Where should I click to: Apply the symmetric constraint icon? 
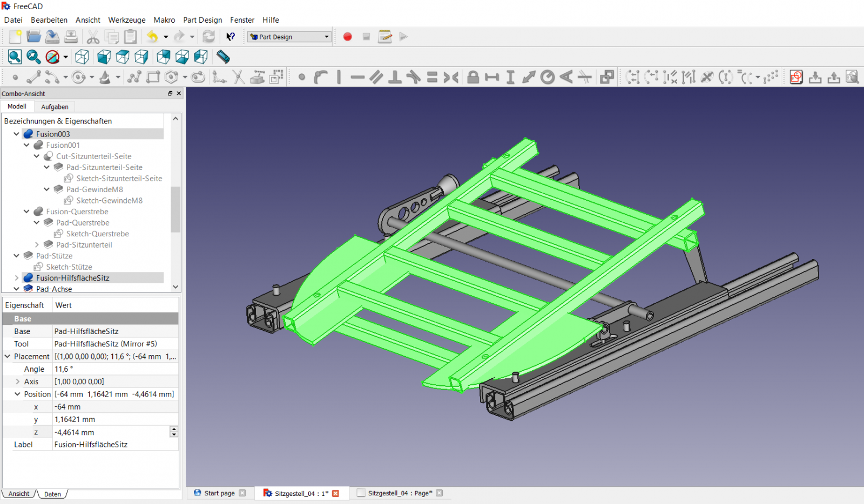point(451,77)
